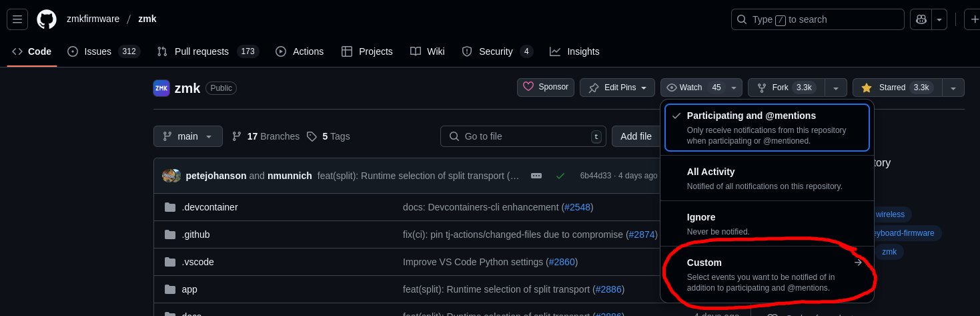Expand the Fork options dropdown arrow
Screen dimensions: 980x316
coord(836,88)
